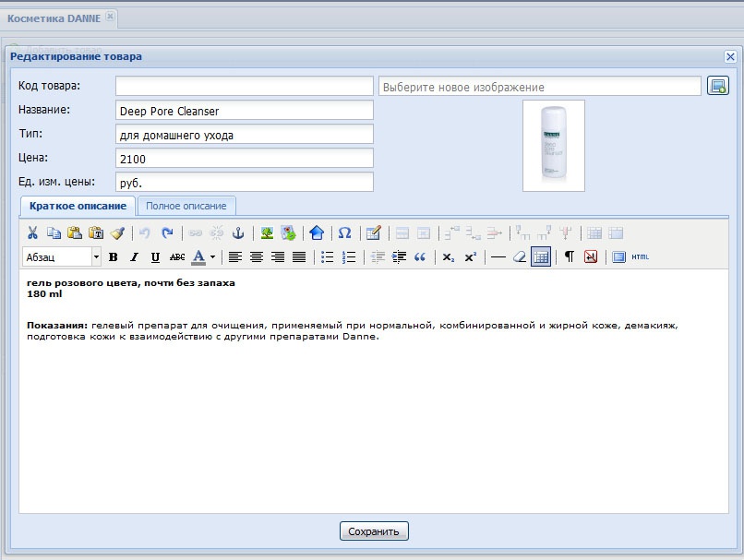This screenshot has height=560, width=744.
Task: Click the Цена field showing 2100
Action: pyautogui.click(x=245, y=159)
